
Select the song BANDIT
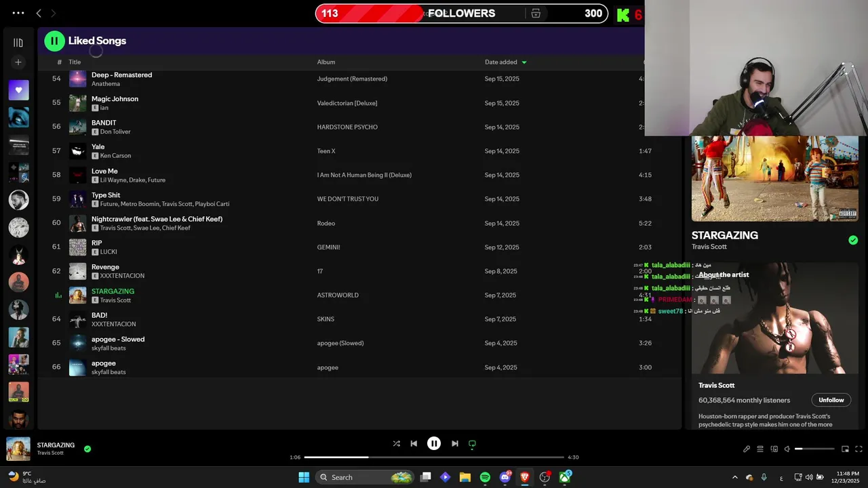pyautogui.click(x=104, y=123)
